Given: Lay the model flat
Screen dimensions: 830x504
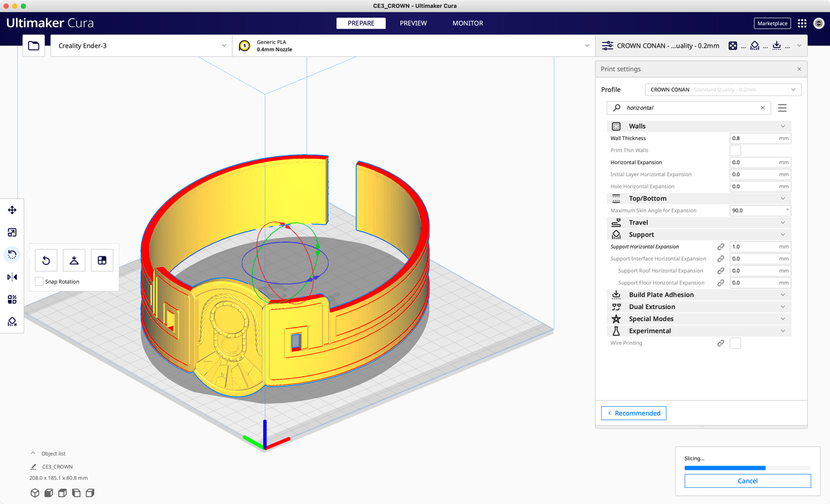Looking at the screenshot, I should click(x=74, y=260).
